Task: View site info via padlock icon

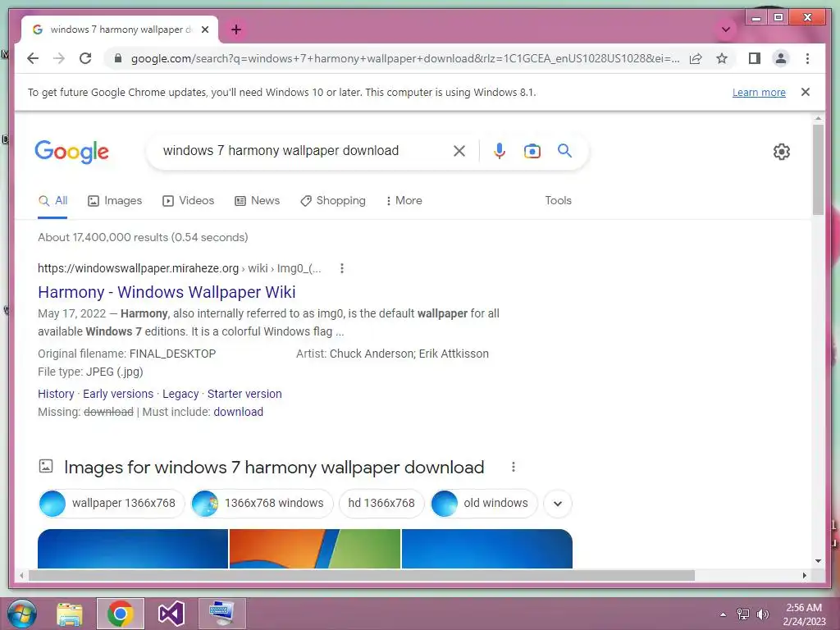Action: [118, 58]
